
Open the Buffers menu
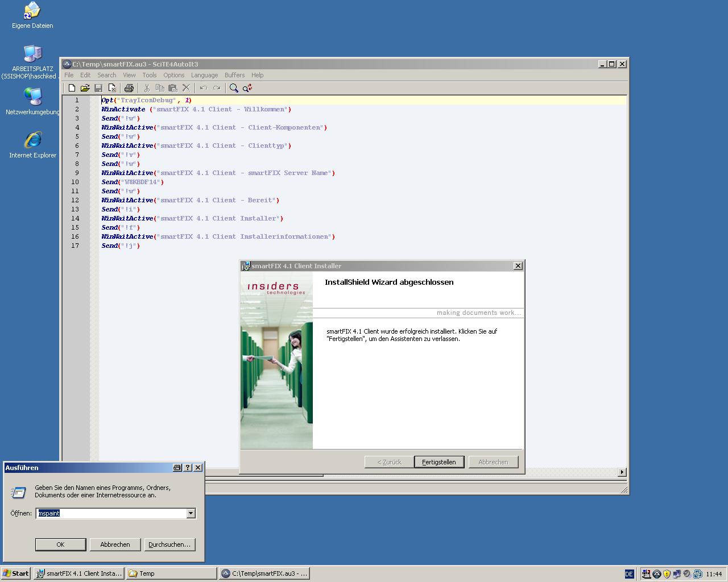click(x=234, y=75)
